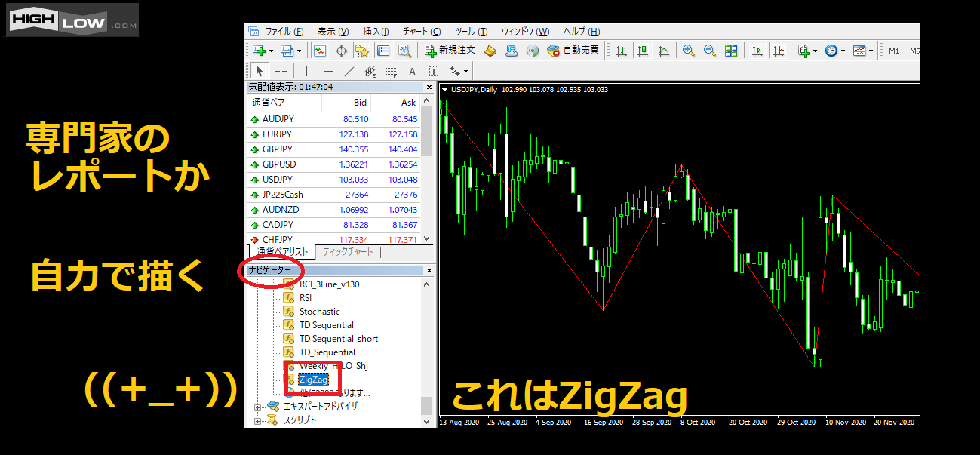Click the 新規注文 button
Image resolution: width=980 pixels, height=455 pixels.
450,51
